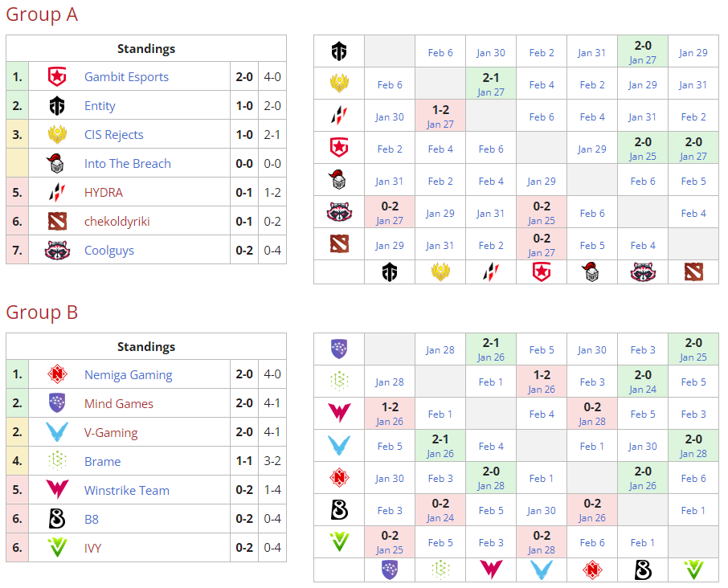Click the Nemiga Gaming logo in Group B standings
The height and width of the screenshot is (588, 728).
tap(57, 375)
